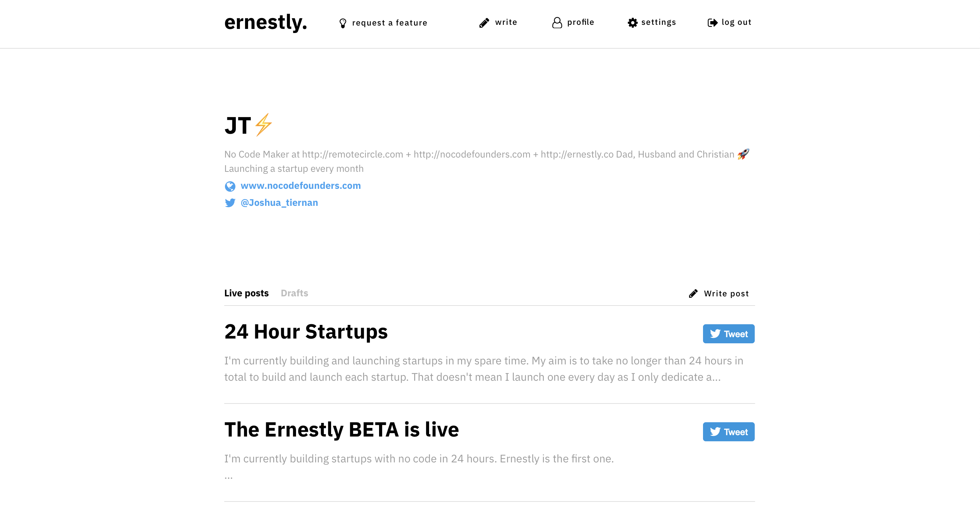Click the pencil icon next to write
This screenshot has height=509, width=980.
[484, 23]
